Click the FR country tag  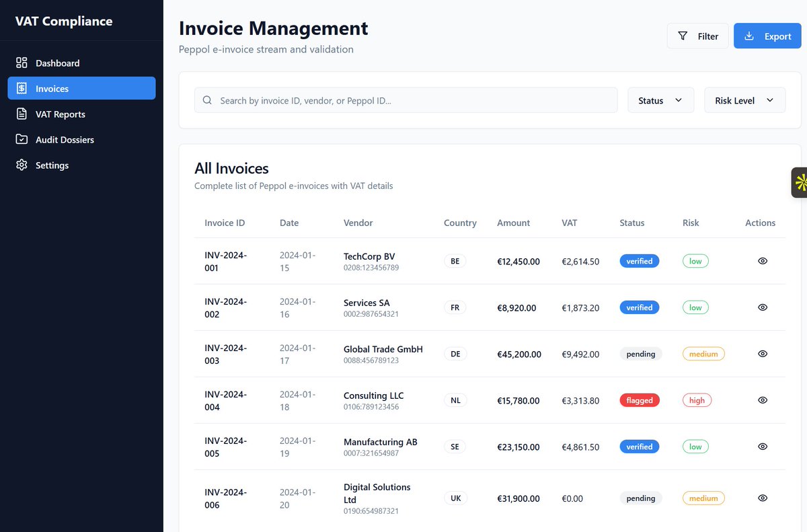(x=455, y=307)
